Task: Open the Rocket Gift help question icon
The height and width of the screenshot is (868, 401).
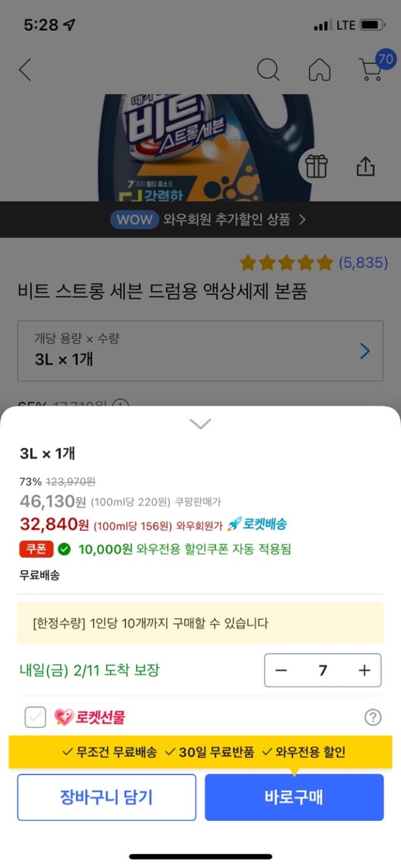Action: (373, 717)
